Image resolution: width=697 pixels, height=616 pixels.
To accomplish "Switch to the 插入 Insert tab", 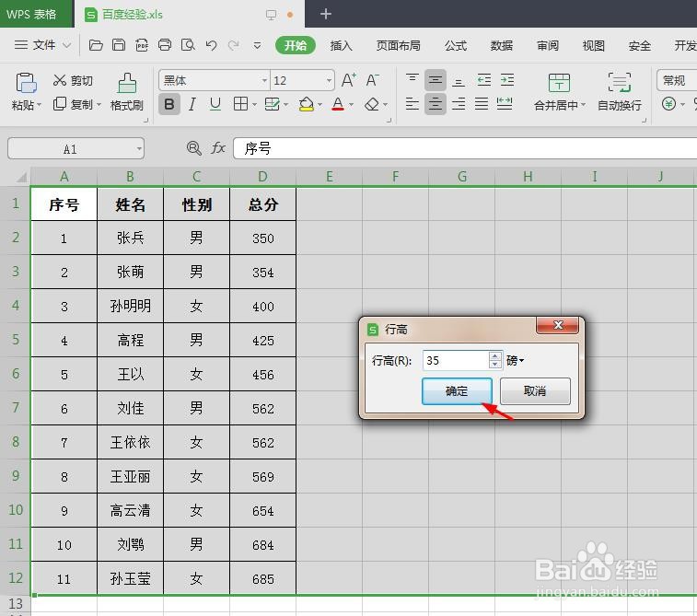I will [341, 45].
